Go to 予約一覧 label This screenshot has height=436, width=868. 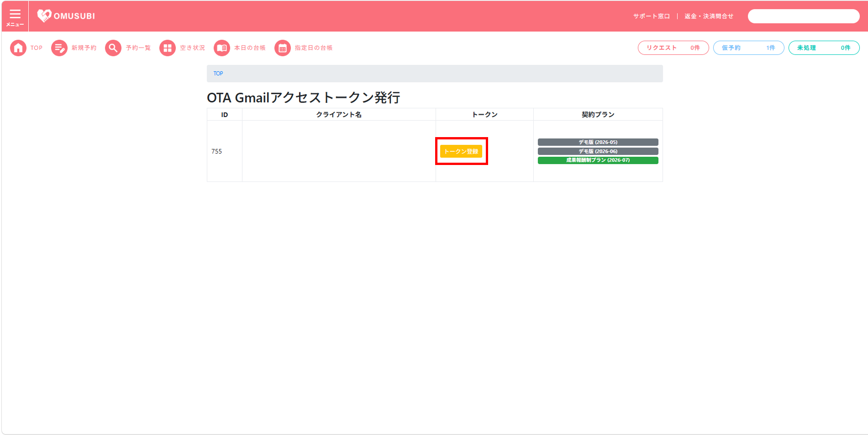click(x=138, y=48)
